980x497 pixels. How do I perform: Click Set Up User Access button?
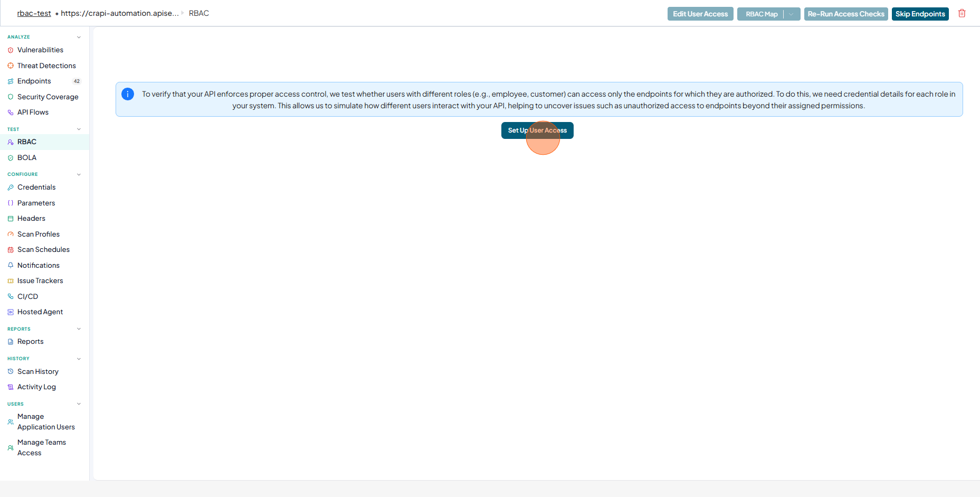pyautogui.click(x=537, y=130)
